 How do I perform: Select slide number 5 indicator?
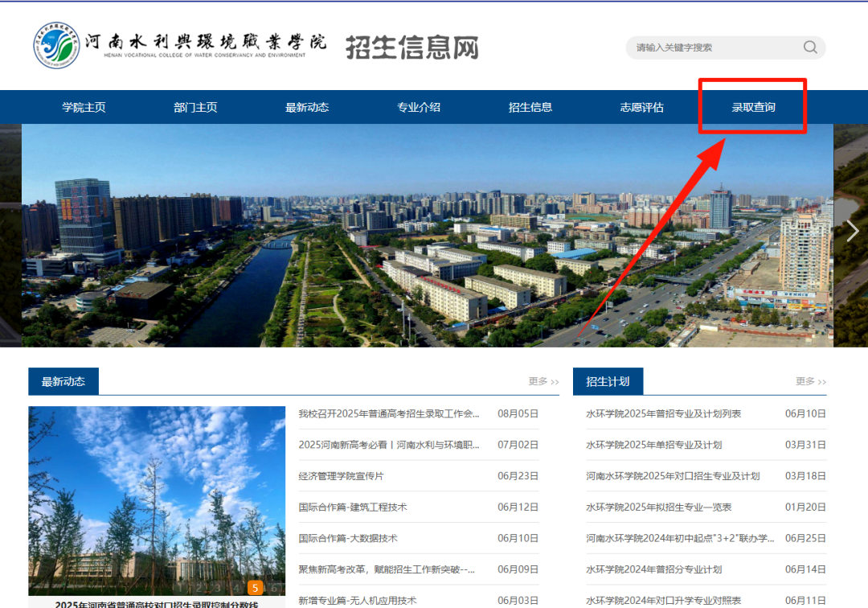pos(256,588)
